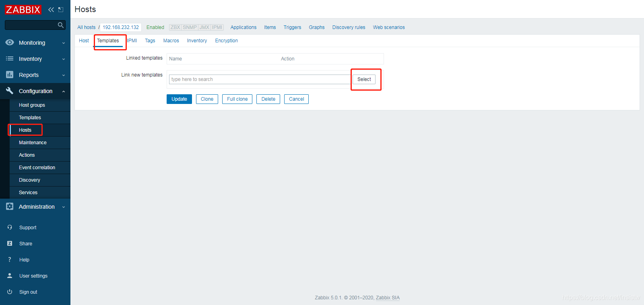Expand the Reports menu chevron
The height and width of the screenshot is (305, 644).
point(64,75)
